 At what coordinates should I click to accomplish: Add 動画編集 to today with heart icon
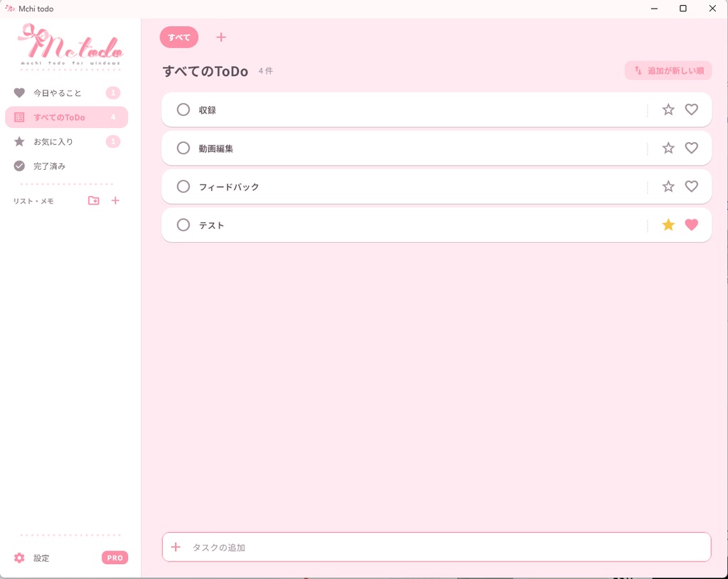(x=691, y=148)
